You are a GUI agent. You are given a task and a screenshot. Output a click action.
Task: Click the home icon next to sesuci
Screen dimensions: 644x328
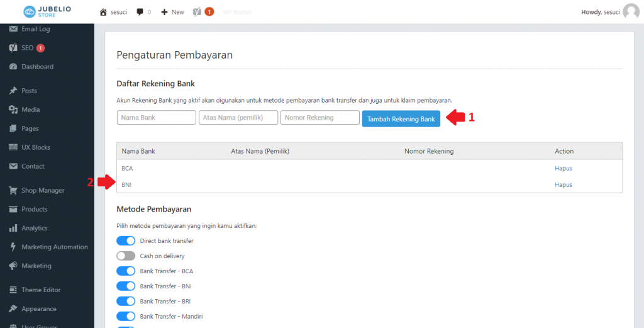[104, 13]
